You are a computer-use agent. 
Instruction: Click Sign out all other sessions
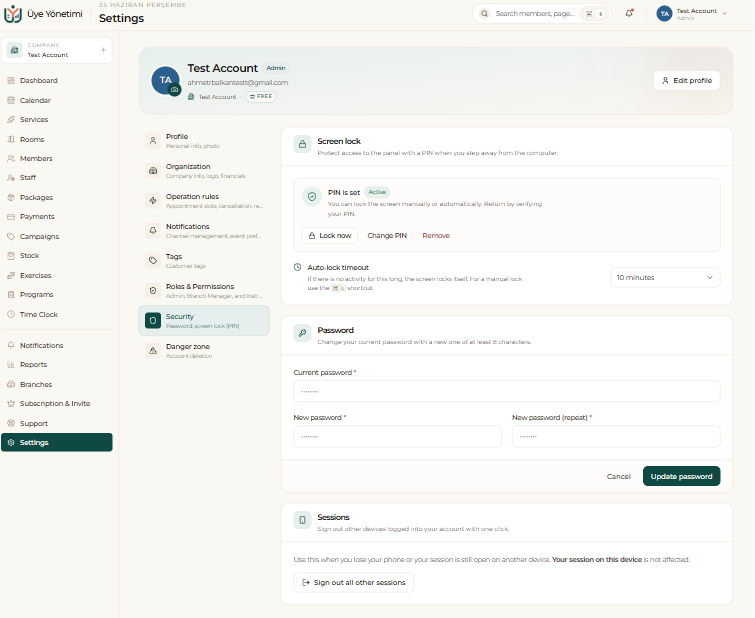[x=353, y=582]
